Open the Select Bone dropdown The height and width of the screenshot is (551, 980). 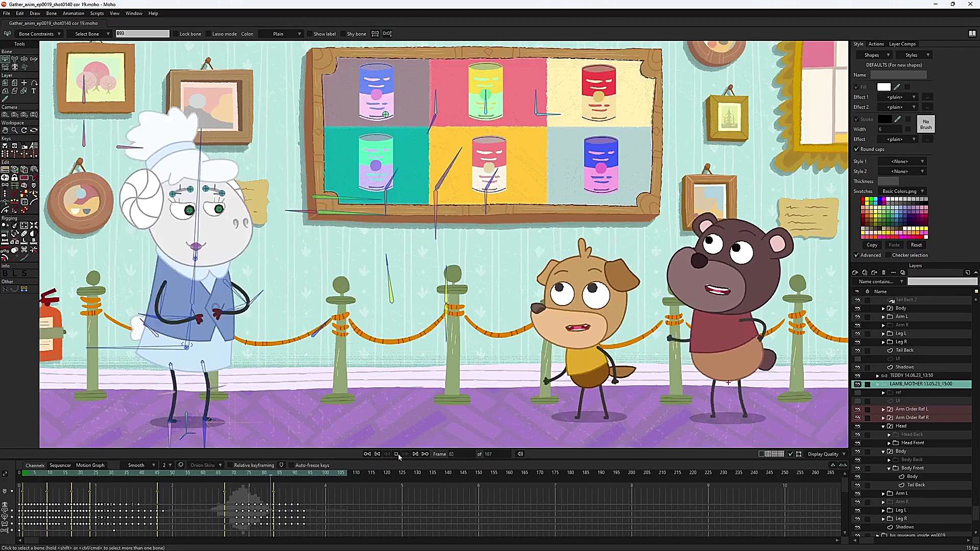(x=91, y=34)
